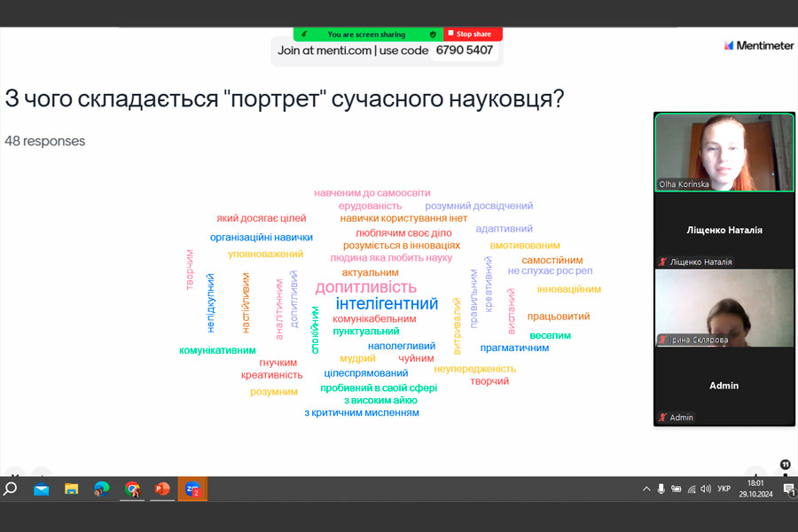The image size is (798, 532).
Task: Click the join code 6790 5407
Action: point(464,51)
